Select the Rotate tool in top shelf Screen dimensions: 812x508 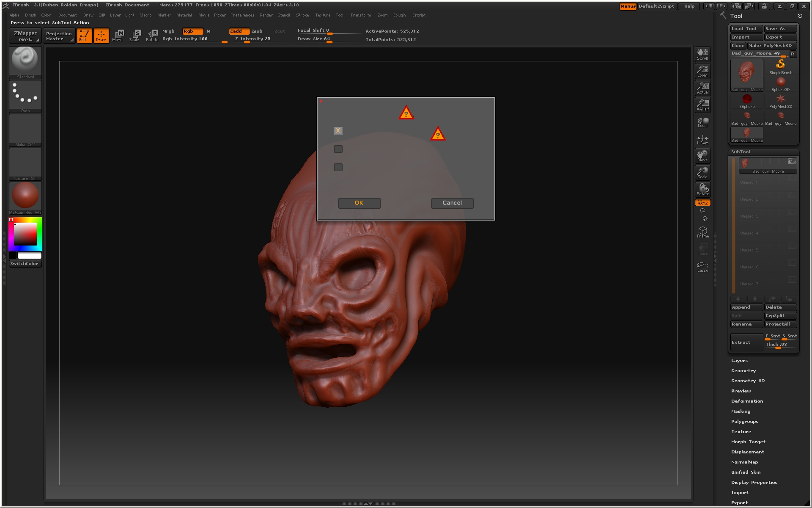pyautogui.click(x=152, y=36)
